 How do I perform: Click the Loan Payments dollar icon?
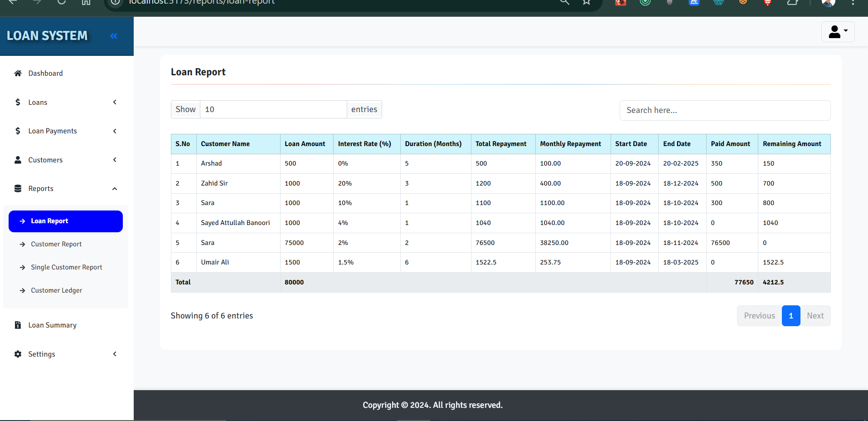click(x=18, y=131)
